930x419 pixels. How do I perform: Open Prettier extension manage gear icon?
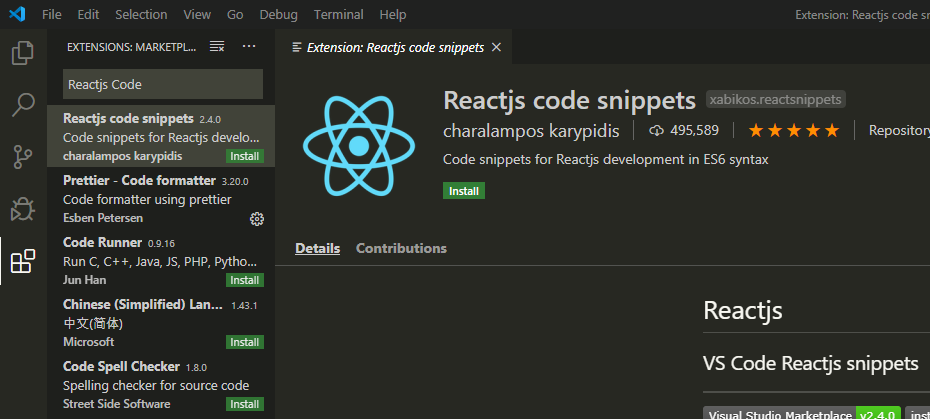[256, 219]
